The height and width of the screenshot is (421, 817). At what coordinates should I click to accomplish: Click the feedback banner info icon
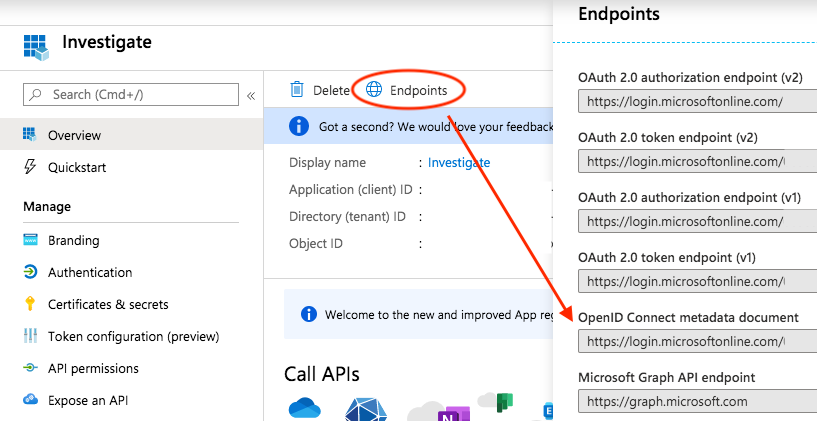[x=298, y=126]
